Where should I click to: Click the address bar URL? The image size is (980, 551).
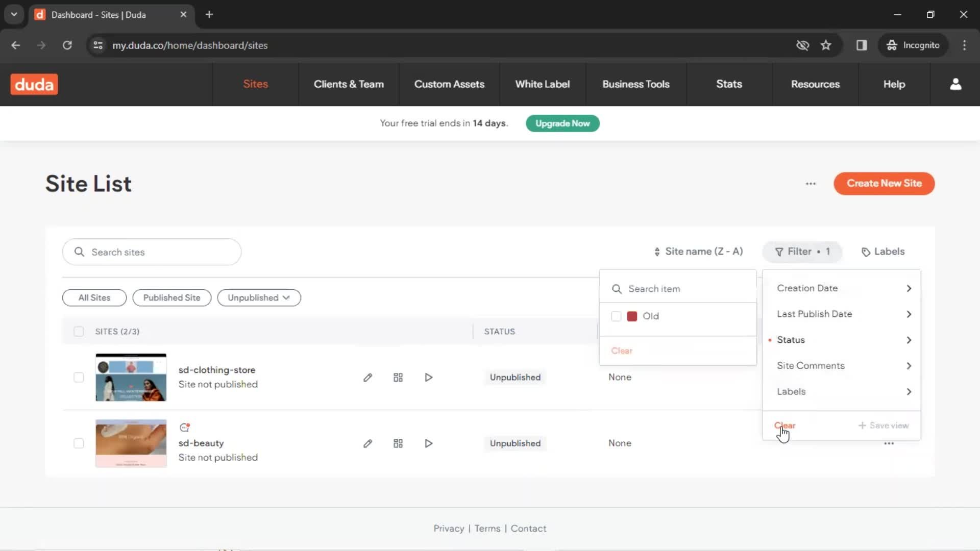click(x=190, y=45)
